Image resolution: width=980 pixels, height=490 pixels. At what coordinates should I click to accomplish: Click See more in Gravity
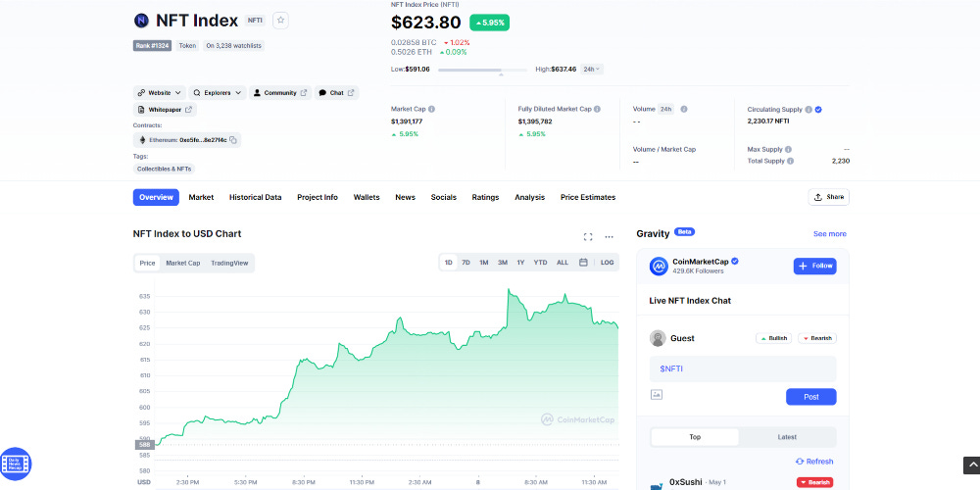(x=830, y=234)
